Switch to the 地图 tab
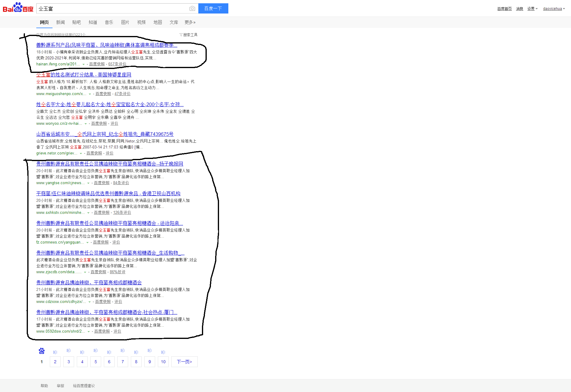 click(158, 22)
